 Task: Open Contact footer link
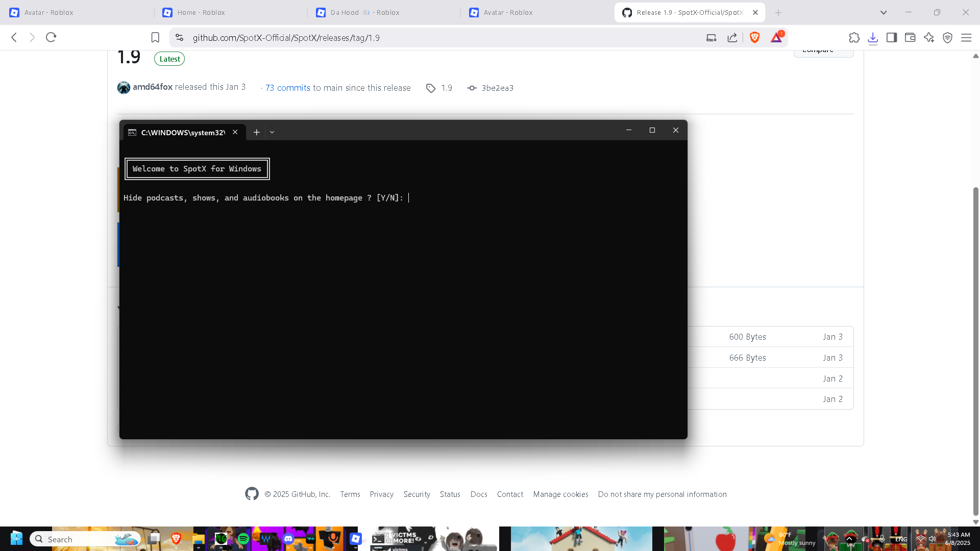pyautogui.click(x=510, y=494)
